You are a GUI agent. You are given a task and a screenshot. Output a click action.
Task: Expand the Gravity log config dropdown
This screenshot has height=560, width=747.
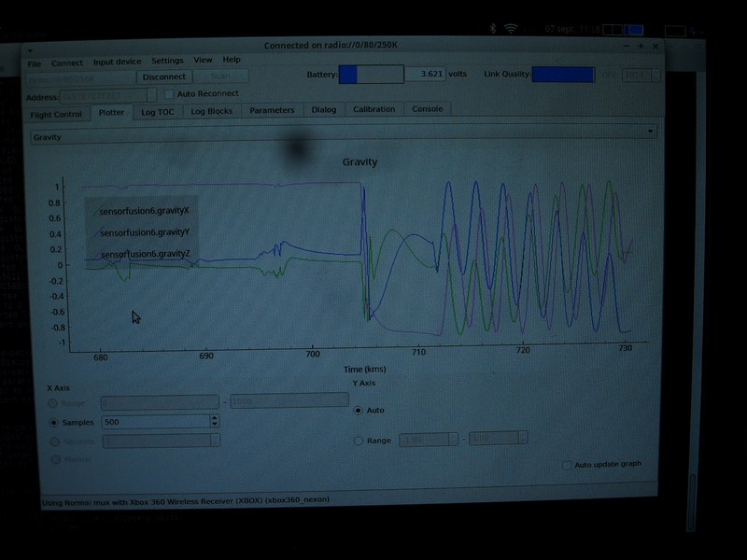click(x=650, y=133)
